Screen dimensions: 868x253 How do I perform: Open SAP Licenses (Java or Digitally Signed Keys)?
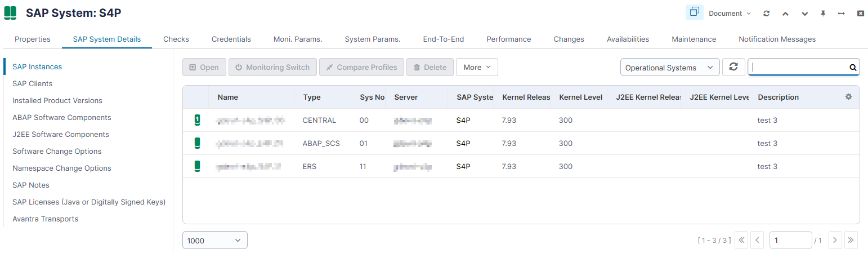(x=89, y=202)
